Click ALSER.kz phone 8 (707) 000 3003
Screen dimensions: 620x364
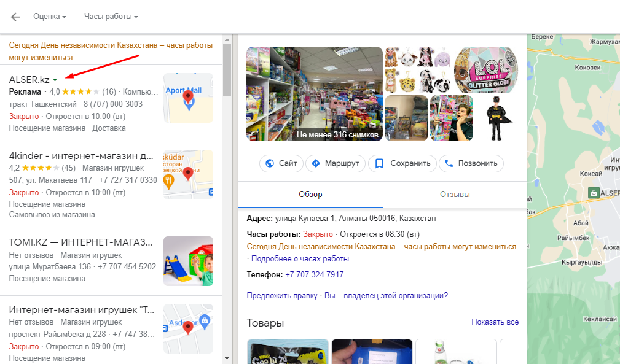coord(112,104)
